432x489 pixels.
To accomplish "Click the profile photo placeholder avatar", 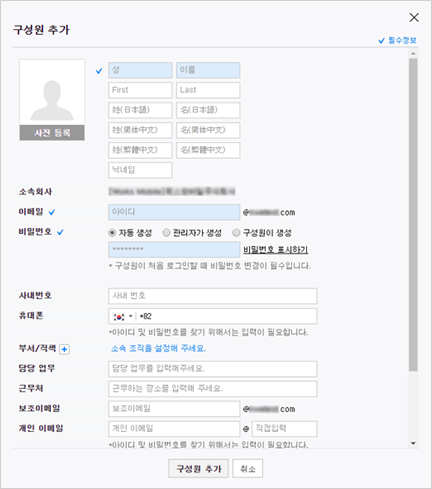I will pos(52,93).
